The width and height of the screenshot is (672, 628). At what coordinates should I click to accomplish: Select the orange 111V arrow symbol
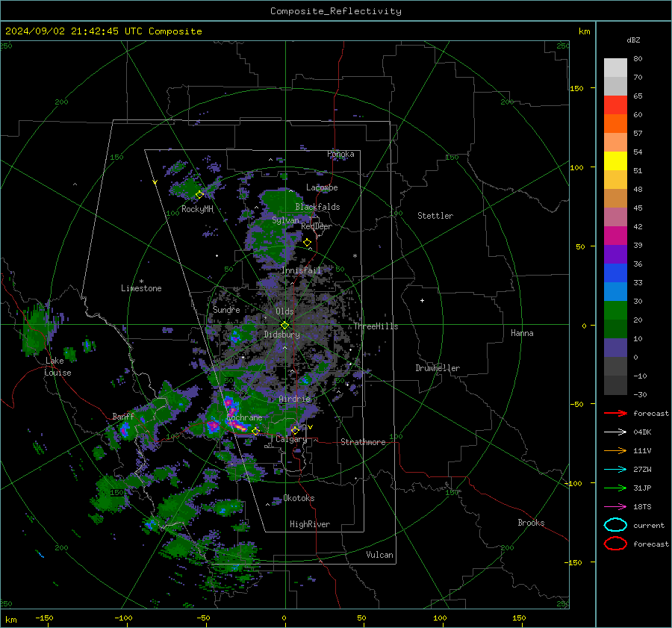615,450
